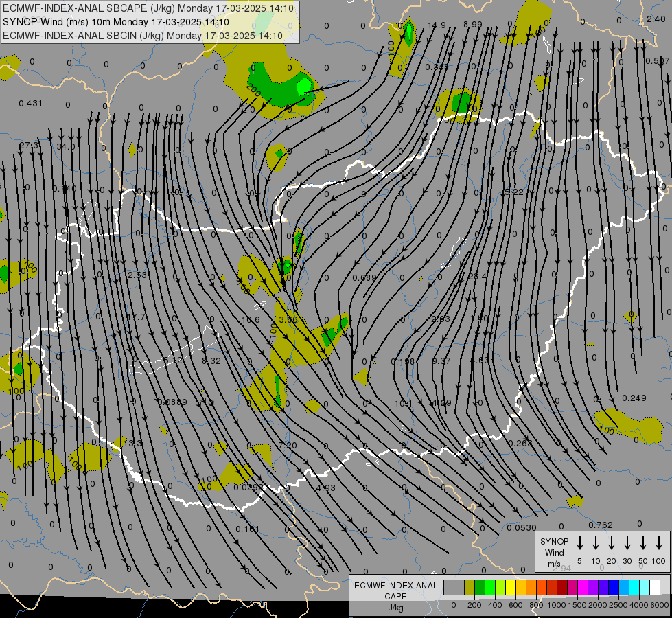Click the SYNOP Wind 10m header line
This screenshot has width=672, height=618.
(116, 22)
